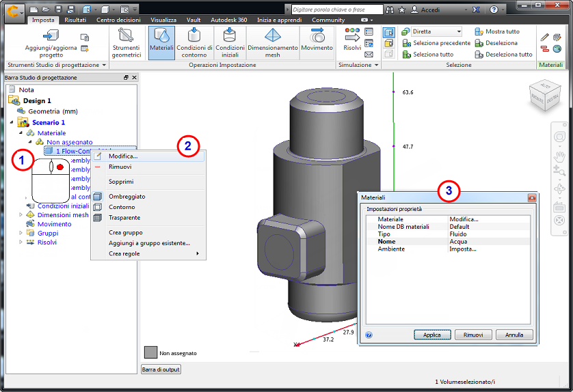Click the ViewCube navigation cube

tap(545, 95)
